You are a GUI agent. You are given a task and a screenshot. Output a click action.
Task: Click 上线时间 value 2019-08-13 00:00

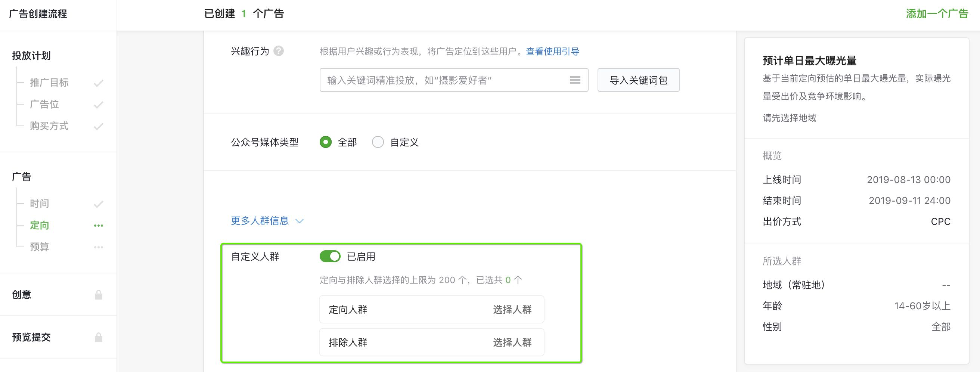click(908, 180)
